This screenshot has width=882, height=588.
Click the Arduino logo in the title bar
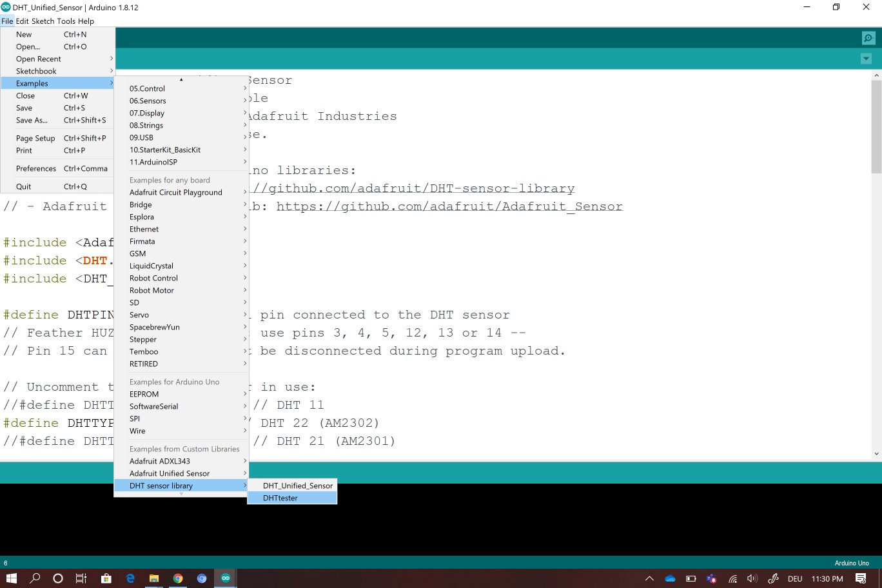pos(6,7)
